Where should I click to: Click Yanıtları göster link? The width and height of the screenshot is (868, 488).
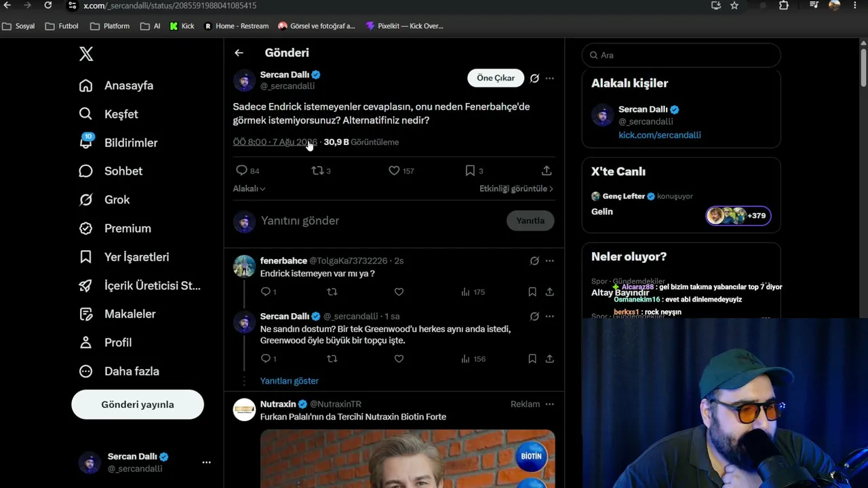tap(290, 381)
